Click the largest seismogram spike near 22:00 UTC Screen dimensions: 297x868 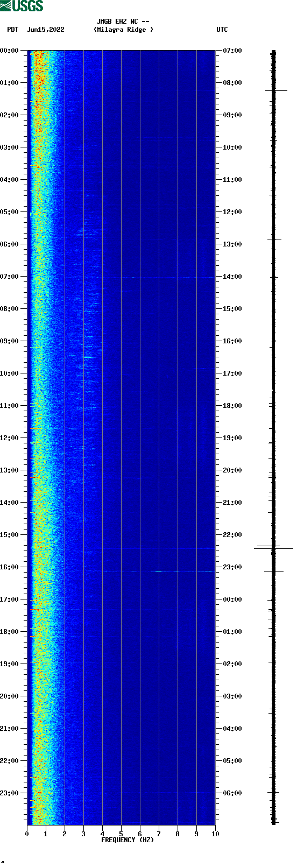pos(273,548)
